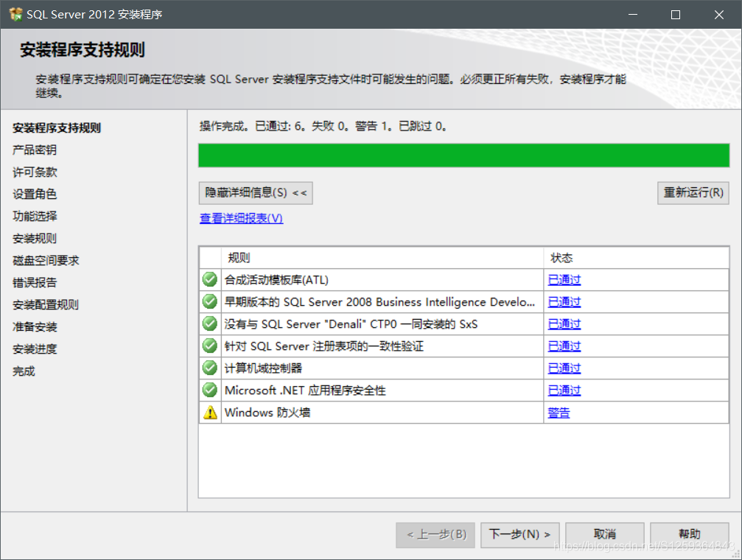Image resolution: width=742 pixels, height=560 pixels.
Task: Click rule text 合成活动模板库(ATL)
Action: click(x=276, y=280)
